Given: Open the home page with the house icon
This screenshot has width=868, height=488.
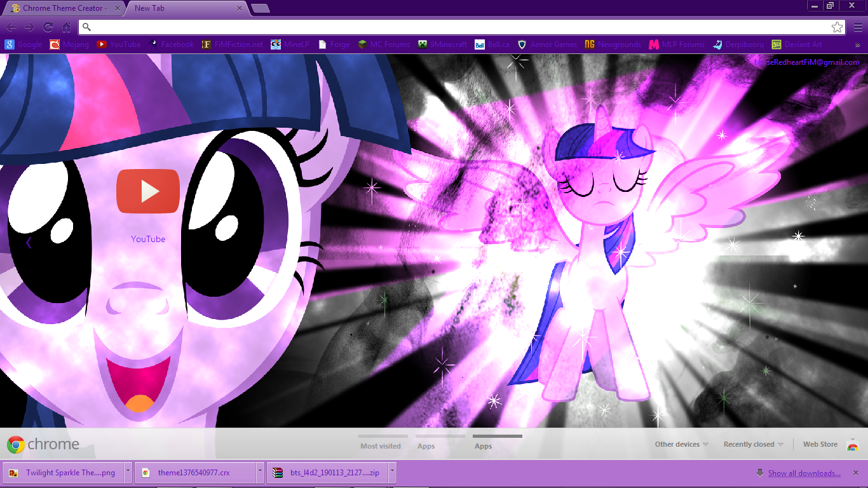Looking at the screenshot, I should coord(66,27).
